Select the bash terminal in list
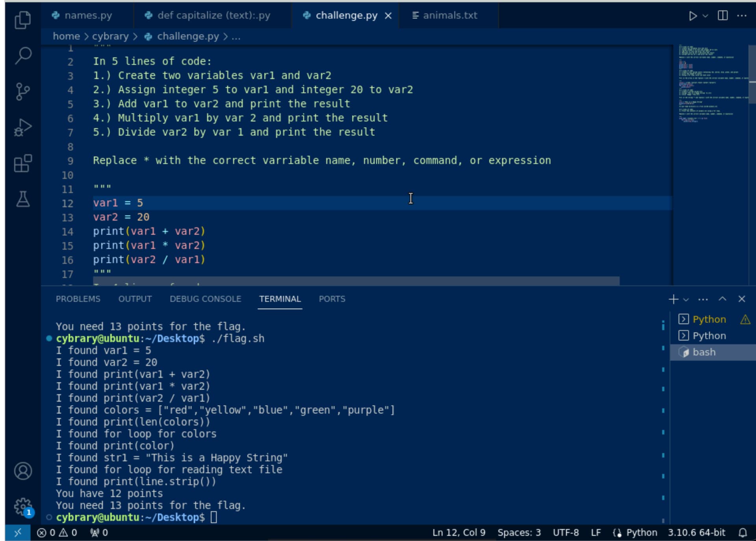Screen dimensions: 756x541 [x=704, y=352]
